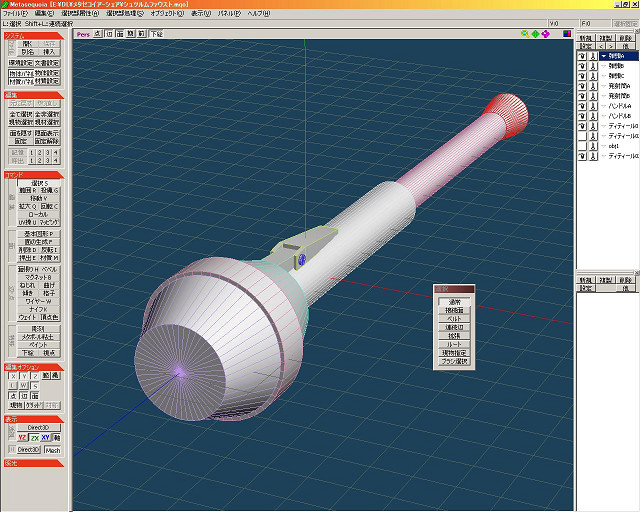Open the オブジェクト(O) menu
The height and width of the screenshot is (512, 640).
[167, 13]
